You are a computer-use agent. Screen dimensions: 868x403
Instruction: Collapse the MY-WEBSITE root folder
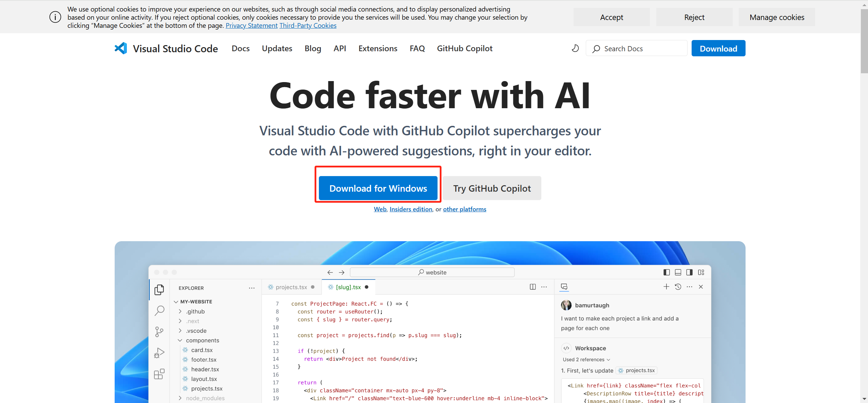tap(176, 302)
